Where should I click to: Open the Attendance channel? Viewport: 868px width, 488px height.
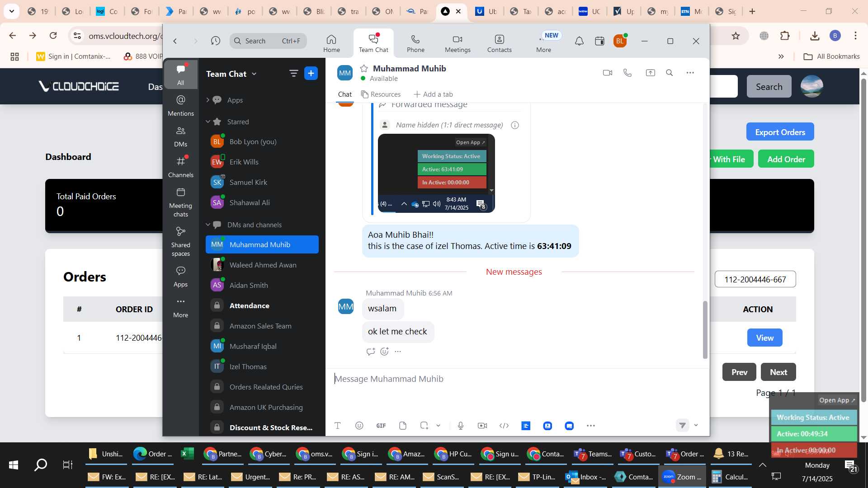click(262, 305)
